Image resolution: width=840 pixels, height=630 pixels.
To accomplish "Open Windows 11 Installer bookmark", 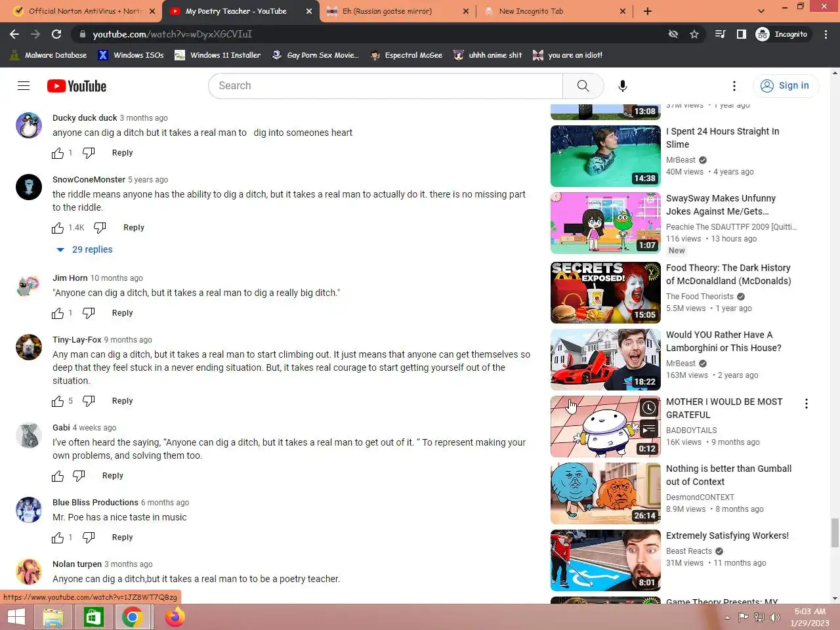I will 218,55.
